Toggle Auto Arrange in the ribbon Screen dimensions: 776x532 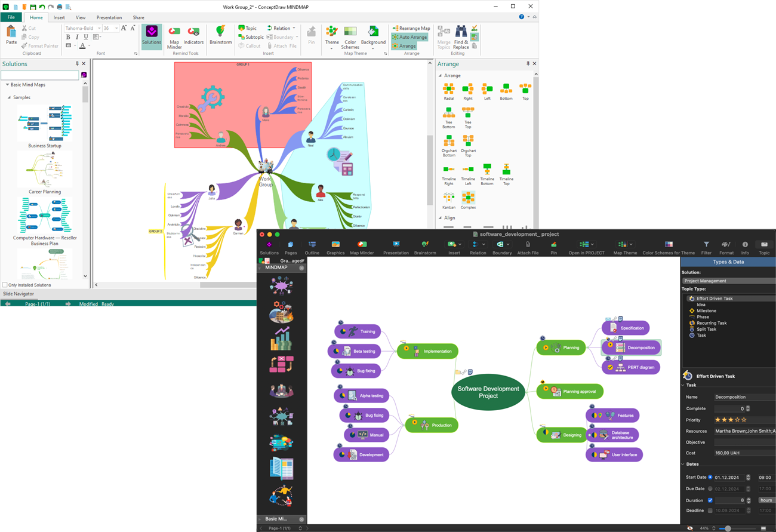409,37
